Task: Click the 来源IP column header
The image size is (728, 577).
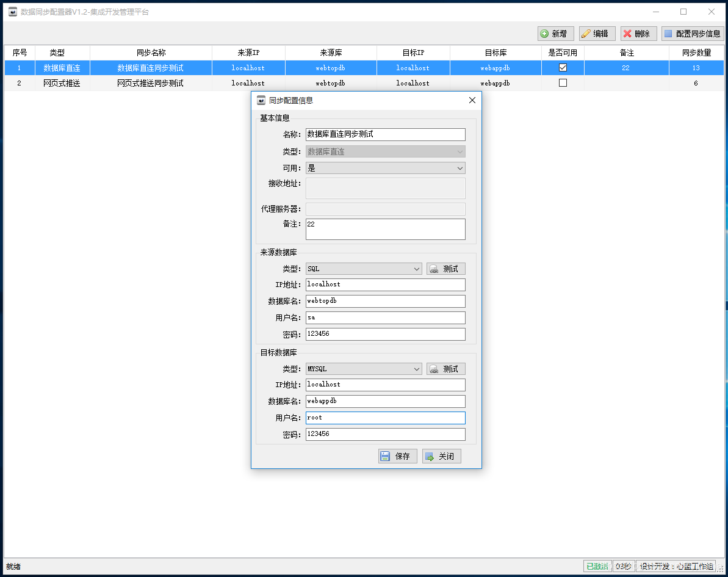Action: [248, 53]
